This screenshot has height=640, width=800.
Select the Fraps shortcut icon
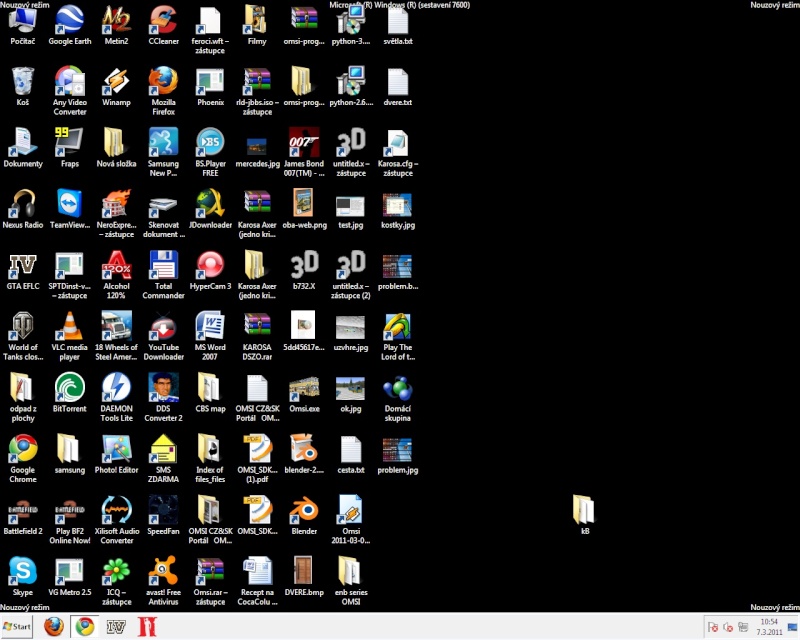(x=70, y=148)
